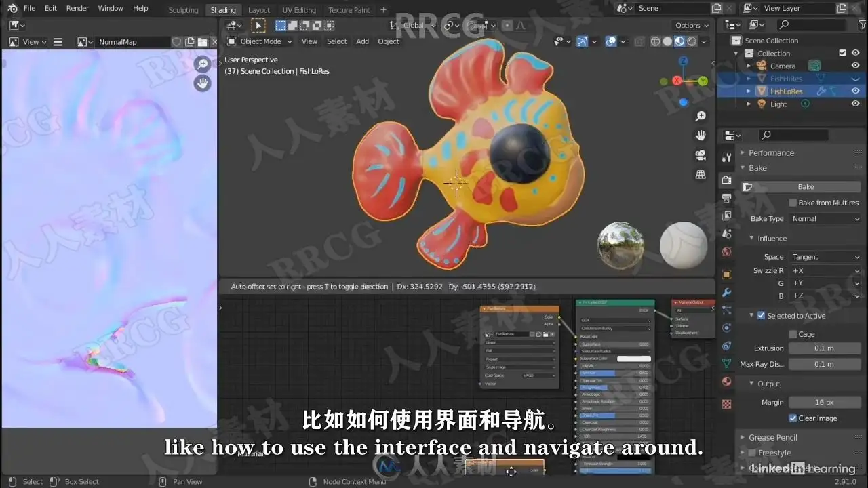Open the Output properties printer icon
Viewport: 868px width, 488px height.
727,198
